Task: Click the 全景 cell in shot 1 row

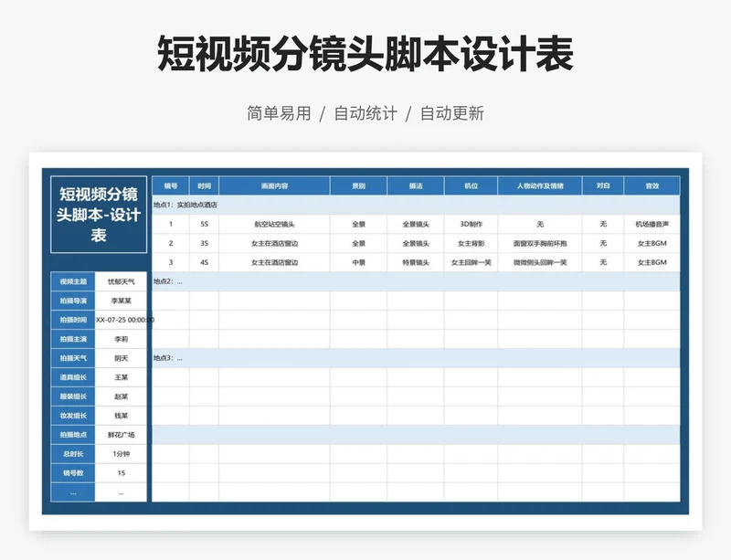Action: pyautogui.click(x=358, y=224)
